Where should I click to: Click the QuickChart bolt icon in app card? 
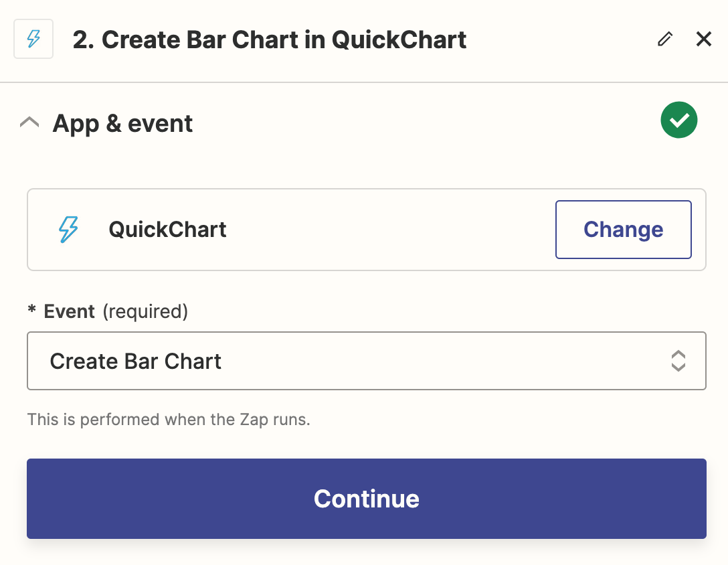pyautogui.click(x=68, y=230)
